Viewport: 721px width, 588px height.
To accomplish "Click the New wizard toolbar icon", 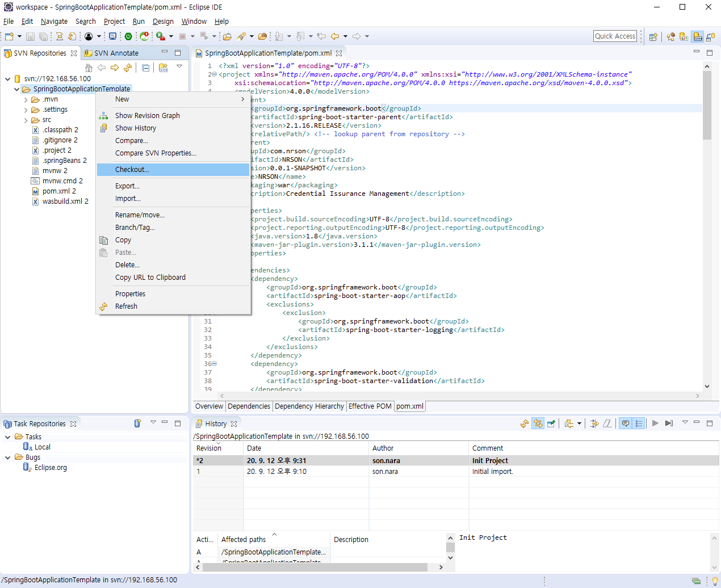I will coord(9,36).
